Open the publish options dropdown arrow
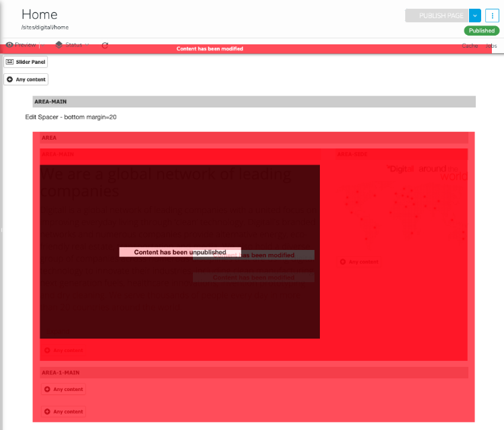 coord(474,15)
